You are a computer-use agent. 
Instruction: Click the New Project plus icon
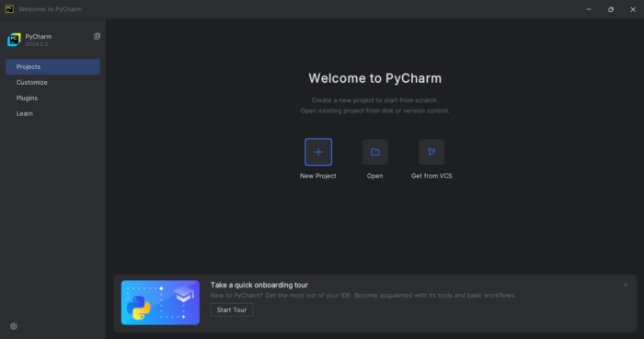pos(318,152)
